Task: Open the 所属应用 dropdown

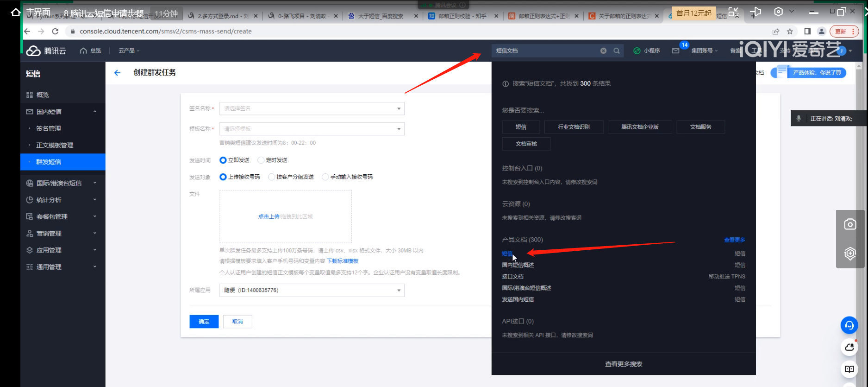Action: point(312,290)
